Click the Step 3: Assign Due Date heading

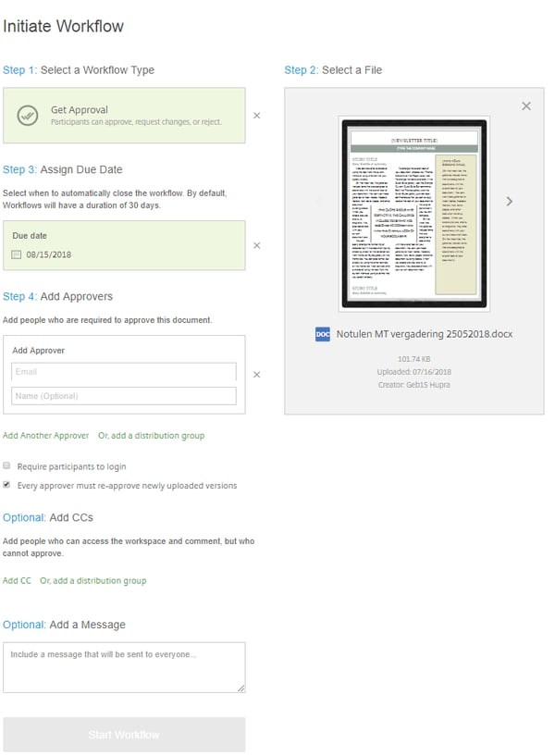(63, 169)
